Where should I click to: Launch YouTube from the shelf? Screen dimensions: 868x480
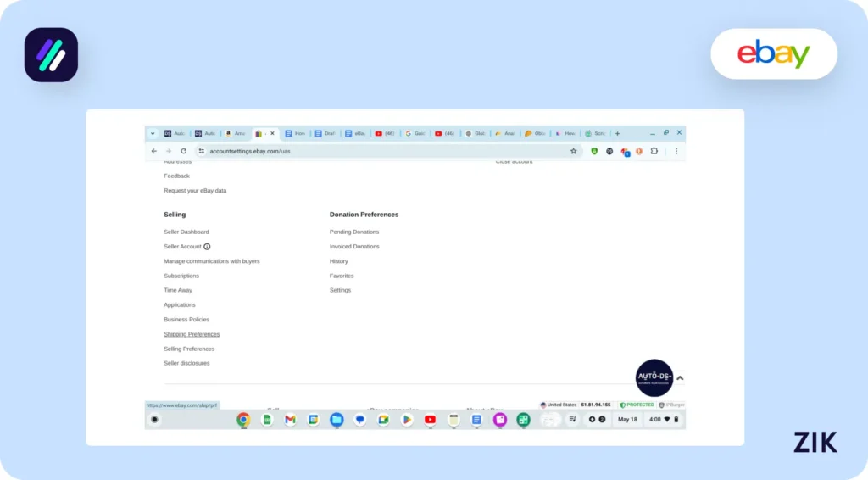point(430,419)
